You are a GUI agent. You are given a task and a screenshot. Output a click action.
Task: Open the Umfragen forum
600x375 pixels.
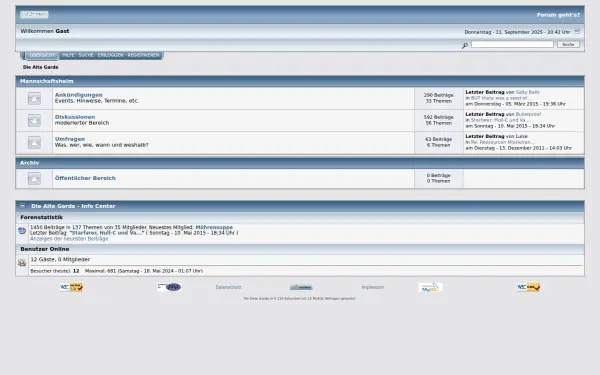[70, 139]
